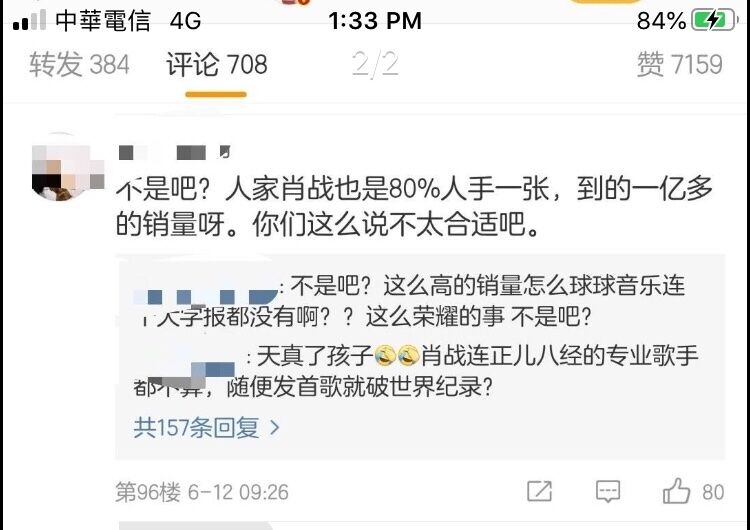Screen dimensions: 750x530
Task: Tap the main comment text mentioning 肖战
Action: [415, 206]
